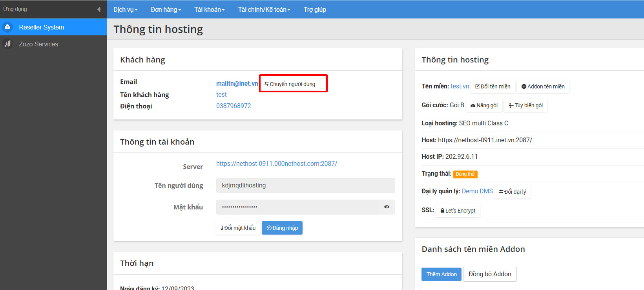The height and width of the screenshot is (290, 644).
Task: Open the mailtn@inet.vn email link
Action: (x=237, y=83)
